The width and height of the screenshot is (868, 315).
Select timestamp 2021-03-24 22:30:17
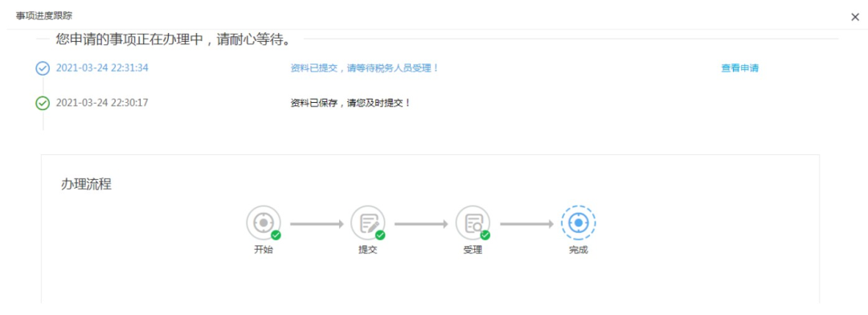(102, 103)
